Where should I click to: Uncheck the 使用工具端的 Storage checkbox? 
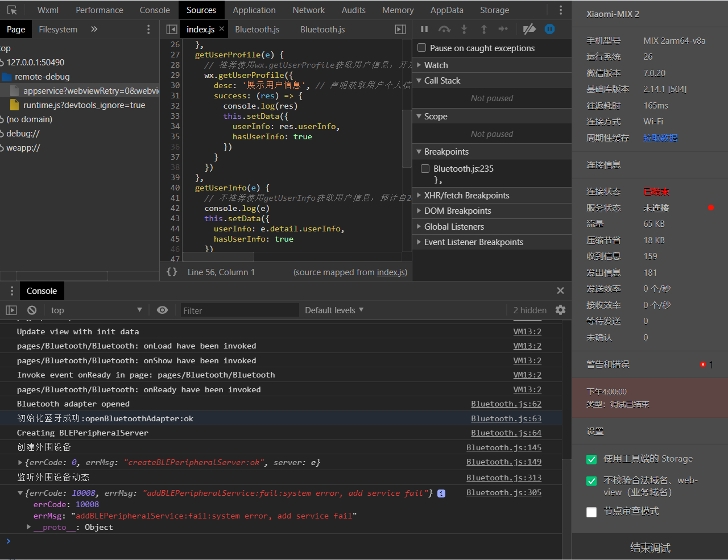[591, 459]
